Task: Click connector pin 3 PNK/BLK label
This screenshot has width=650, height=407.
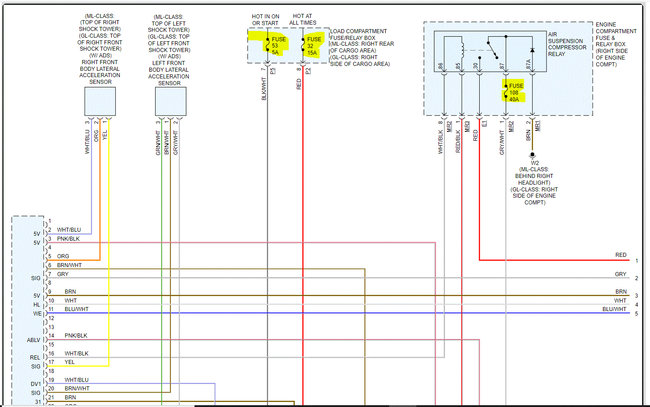Action: pyautogui.click(x=68, y=239)
